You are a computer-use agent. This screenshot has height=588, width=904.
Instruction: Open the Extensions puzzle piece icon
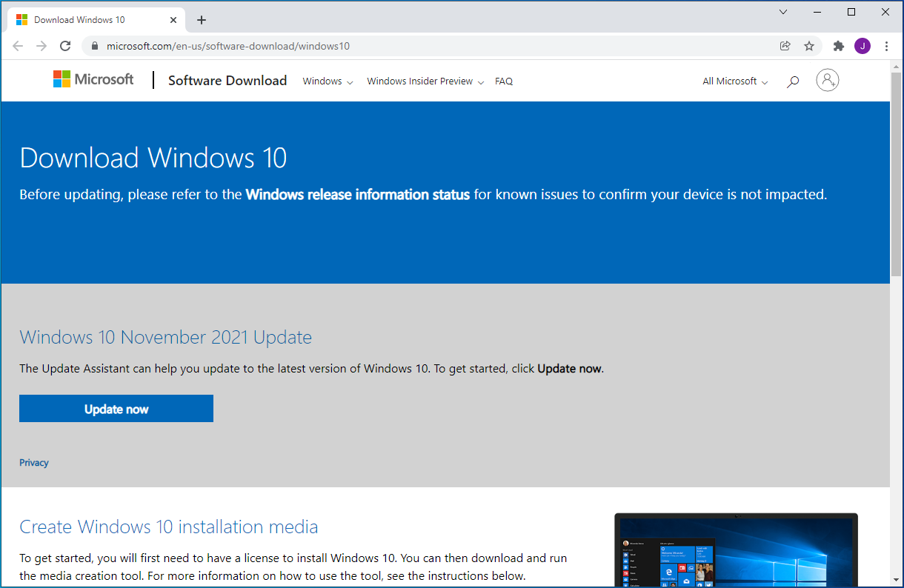coord(839,46)
